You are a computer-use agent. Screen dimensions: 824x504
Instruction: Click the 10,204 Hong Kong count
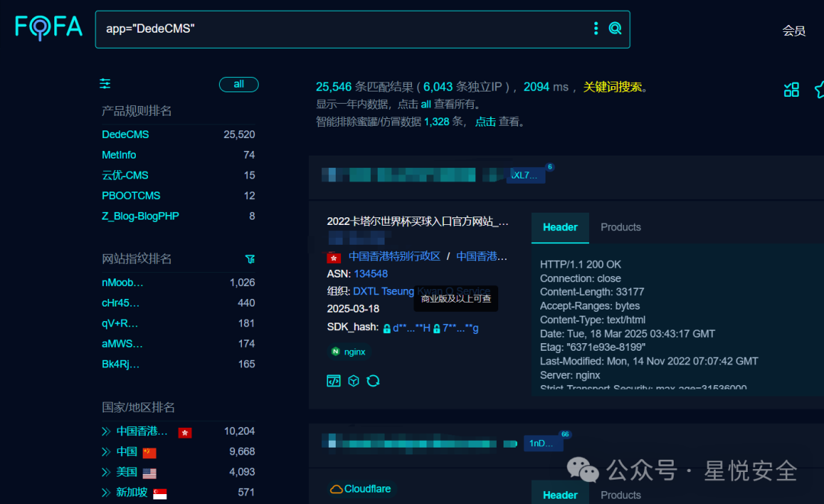coord(239,432)
